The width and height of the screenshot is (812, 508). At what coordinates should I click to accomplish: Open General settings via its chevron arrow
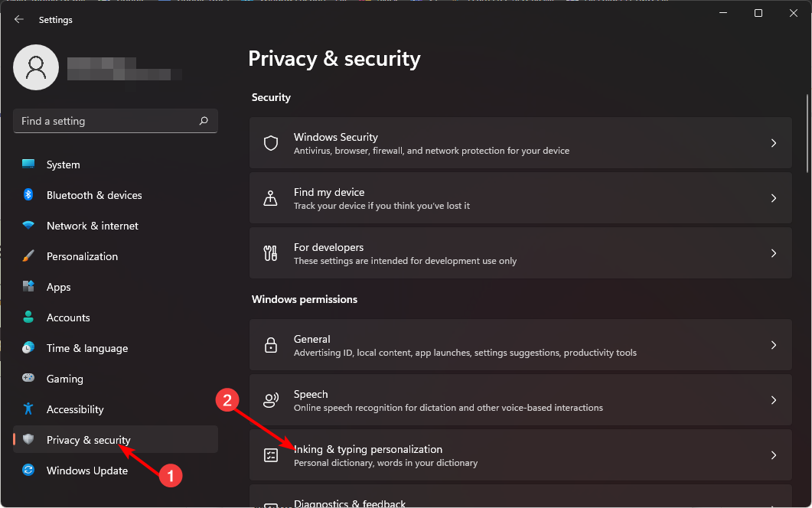point(774,344)
